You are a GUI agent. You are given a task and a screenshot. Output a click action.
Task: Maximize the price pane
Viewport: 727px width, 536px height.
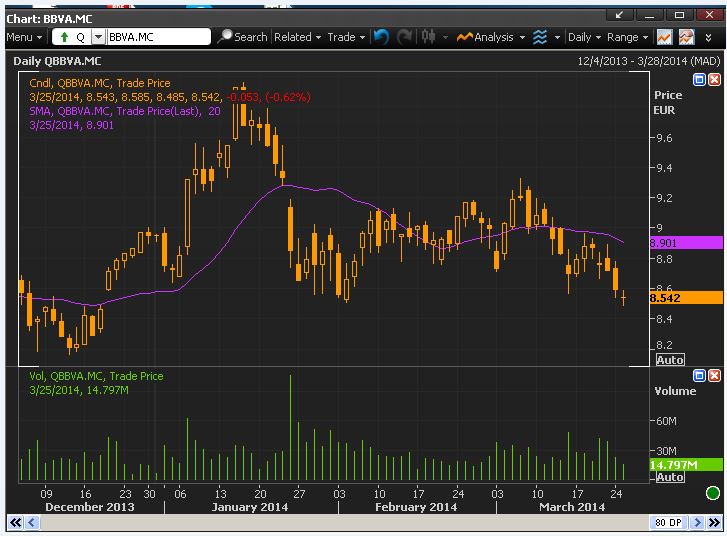[x=699, y=80]
